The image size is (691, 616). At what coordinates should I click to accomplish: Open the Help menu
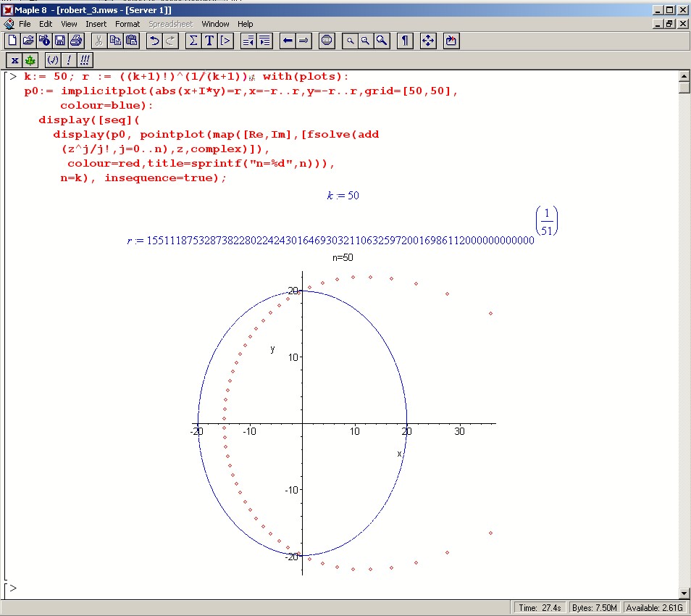pos(245,24)
